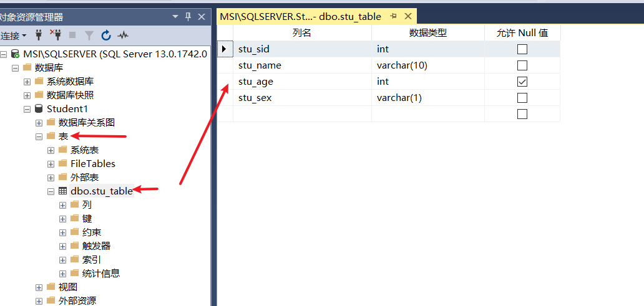Click the 数据库快照 folder icon
This screenshot has height=306, width=644.
tap(39, 95)
